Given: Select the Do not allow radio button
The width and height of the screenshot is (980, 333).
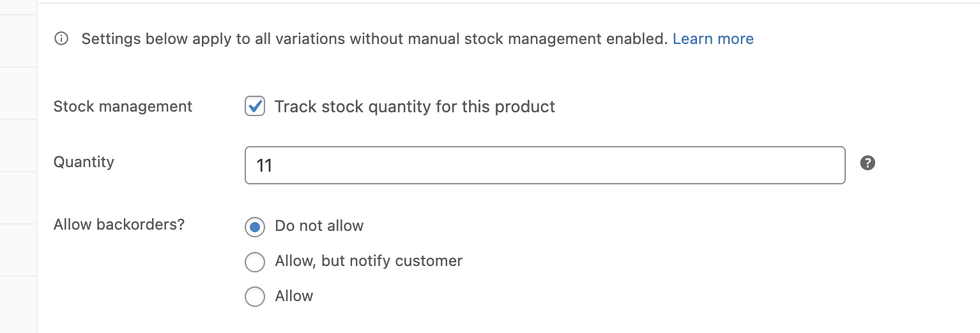Looking at the screenshot, I should [x=255, y=226].
